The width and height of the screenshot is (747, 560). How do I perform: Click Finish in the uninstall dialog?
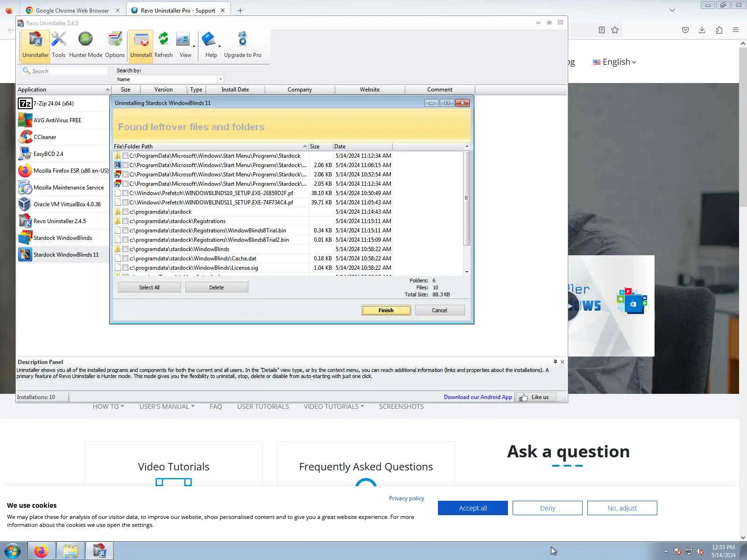[386, 310]
